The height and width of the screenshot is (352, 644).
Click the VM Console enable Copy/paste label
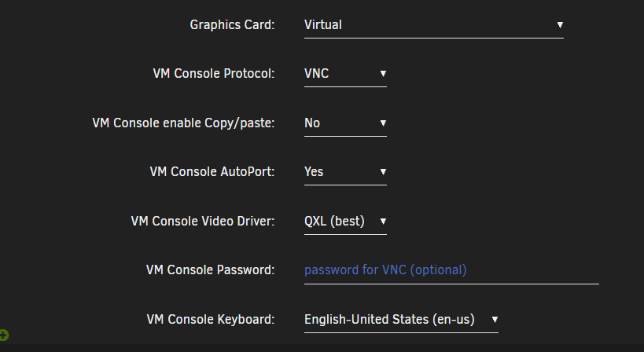pos(183,123)
